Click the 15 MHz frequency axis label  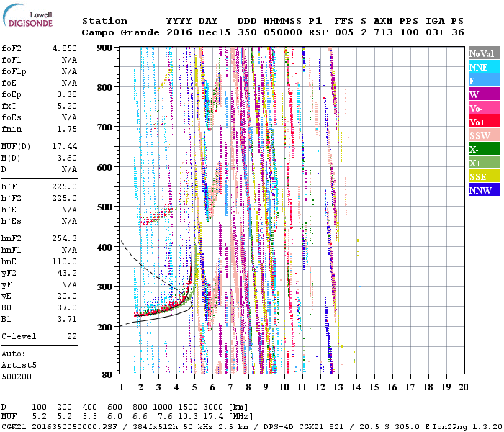pyautogui.click(x=374, y=387)
